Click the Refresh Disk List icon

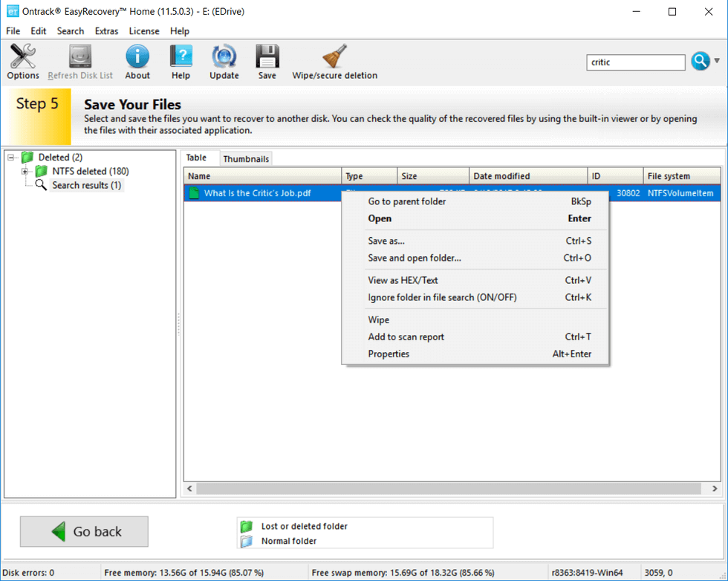(79, 56)
